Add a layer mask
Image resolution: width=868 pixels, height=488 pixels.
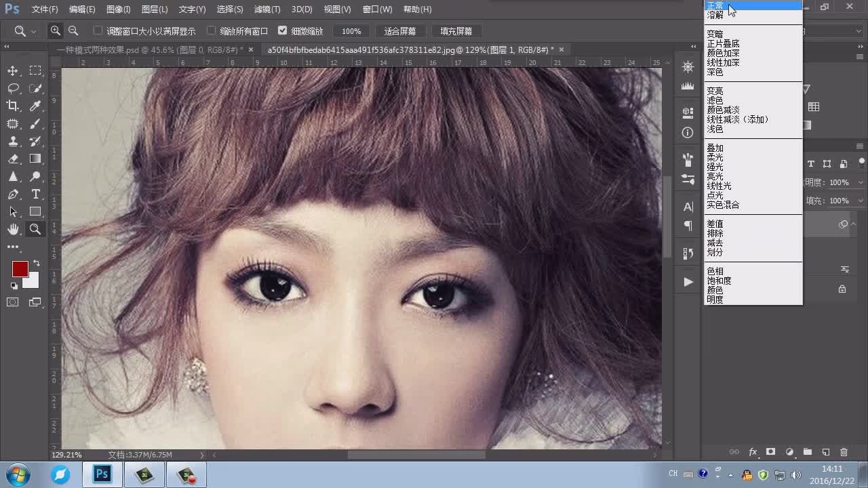[x=771, y=452]
